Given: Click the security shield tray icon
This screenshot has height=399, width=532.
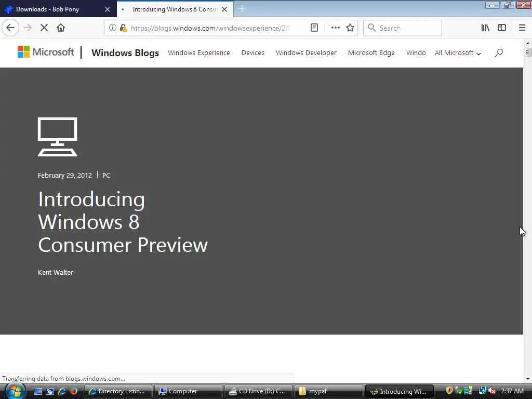Looking at the screenshot, I should click(x=449, y=391).
